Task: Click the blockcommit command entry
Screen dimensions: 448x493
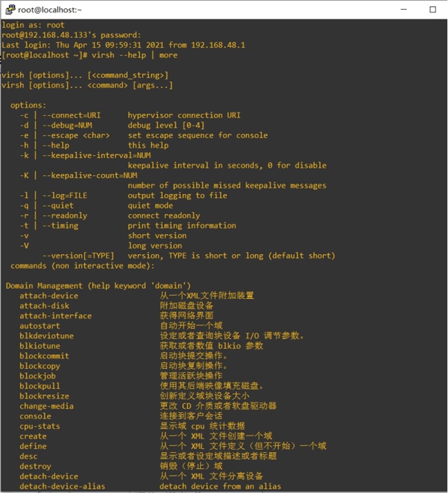Action: point(44,356)
